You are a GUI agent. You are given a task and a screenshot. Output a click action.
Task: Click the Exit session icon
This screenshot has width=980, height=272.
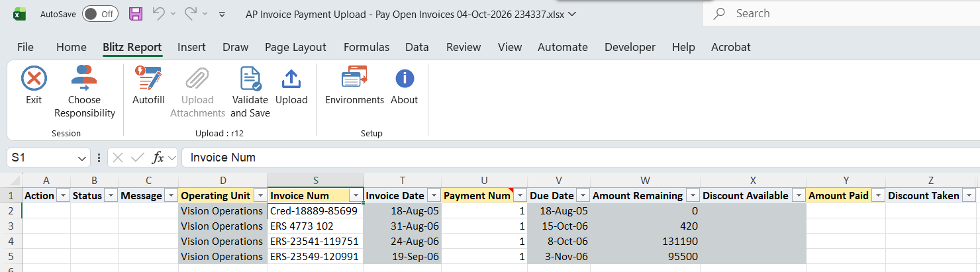34,79
